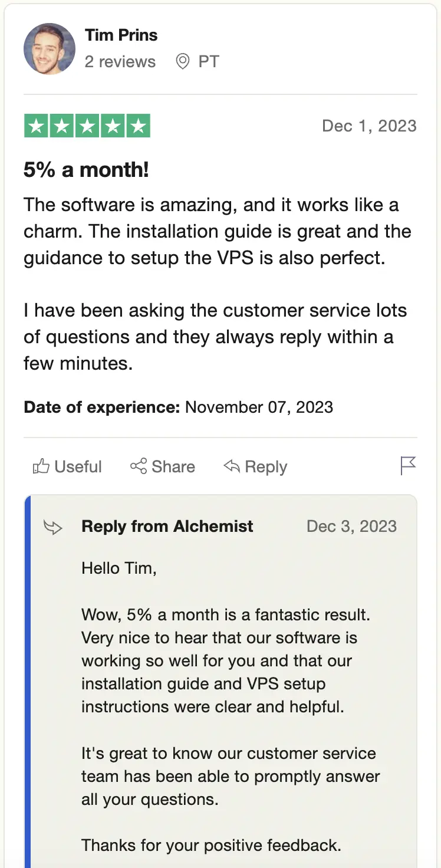Image resolution: width=441 pixels, height=868 pixels.
Task: Click the 2 reviews count
Action: [120, 62]
